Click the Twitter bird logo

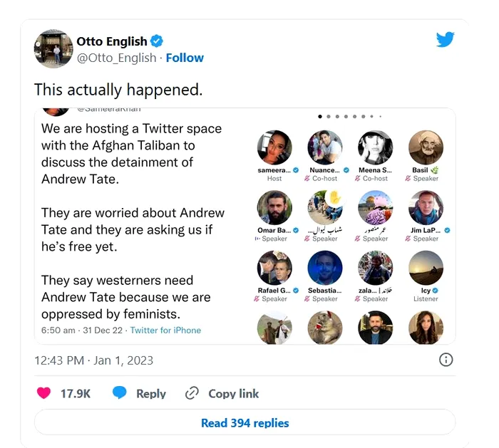click(446, 40)
